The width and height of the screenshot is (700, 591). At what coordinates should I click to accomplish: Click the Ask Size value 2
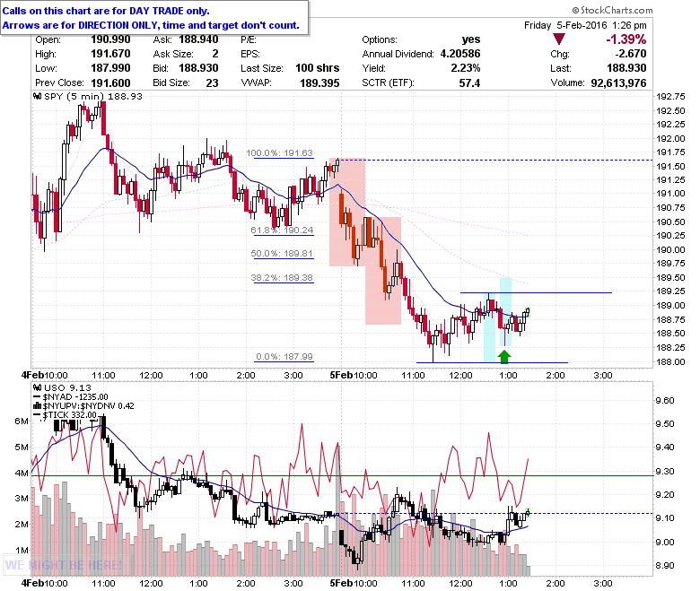[215, 54]
